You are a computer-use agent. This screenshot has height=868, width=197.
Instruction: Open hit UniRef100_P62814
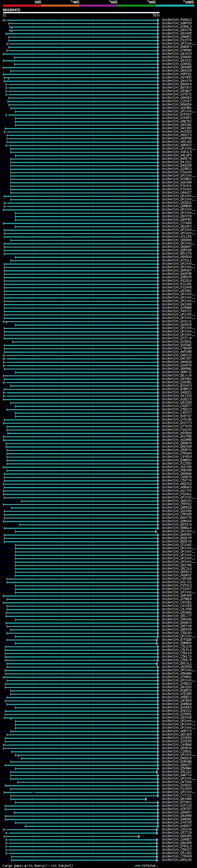pyautogui.click(x=177, y=281)
